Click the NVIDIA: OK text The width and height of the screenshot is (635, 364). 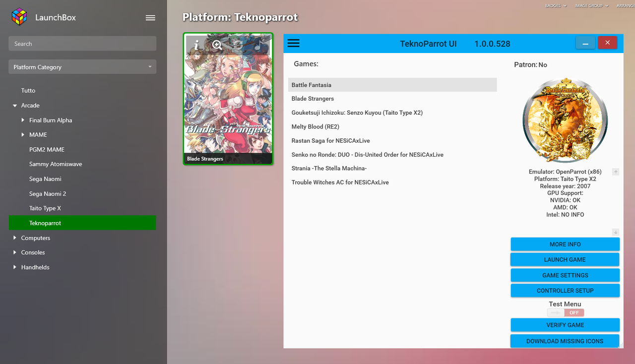pyautogui.click(x=565, y=200)
